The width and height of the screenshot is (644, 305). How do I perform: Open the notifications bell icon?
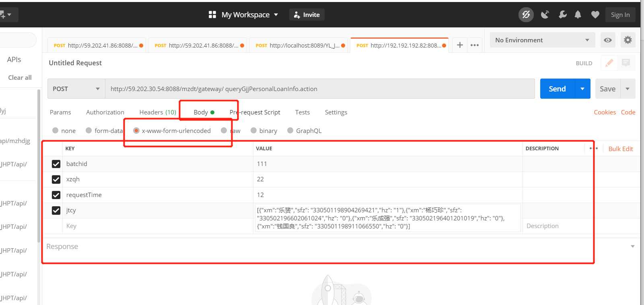click(x=578, y=15)
